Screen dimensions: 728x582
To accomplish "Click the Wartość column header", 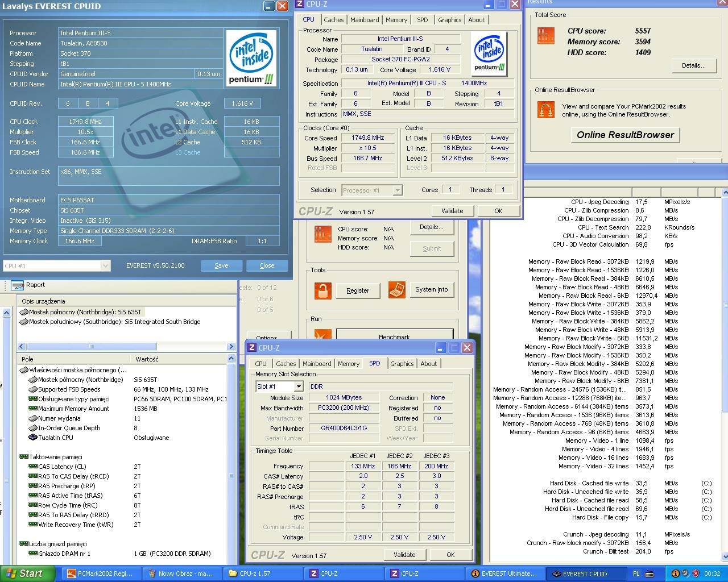I will (179, 359).
